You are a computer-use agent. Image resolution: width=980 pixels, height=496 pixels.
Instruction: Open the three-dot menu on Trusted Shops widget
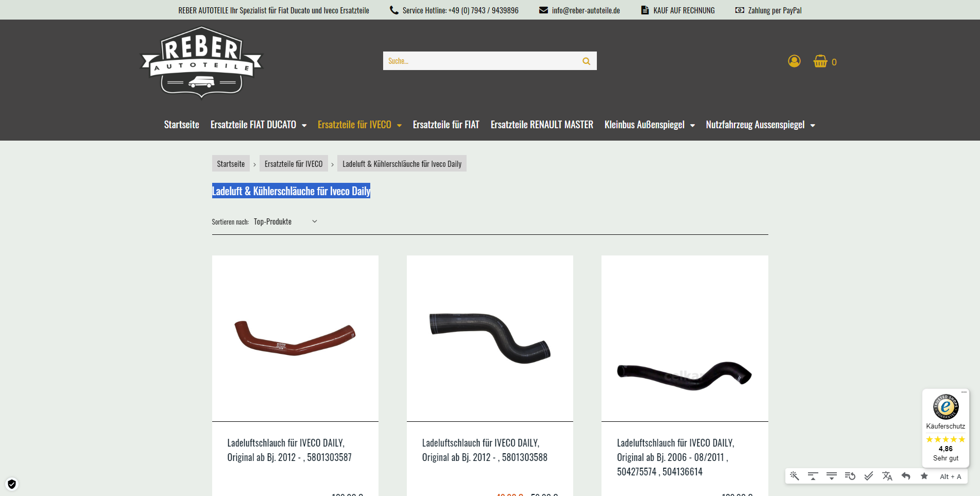964,392
